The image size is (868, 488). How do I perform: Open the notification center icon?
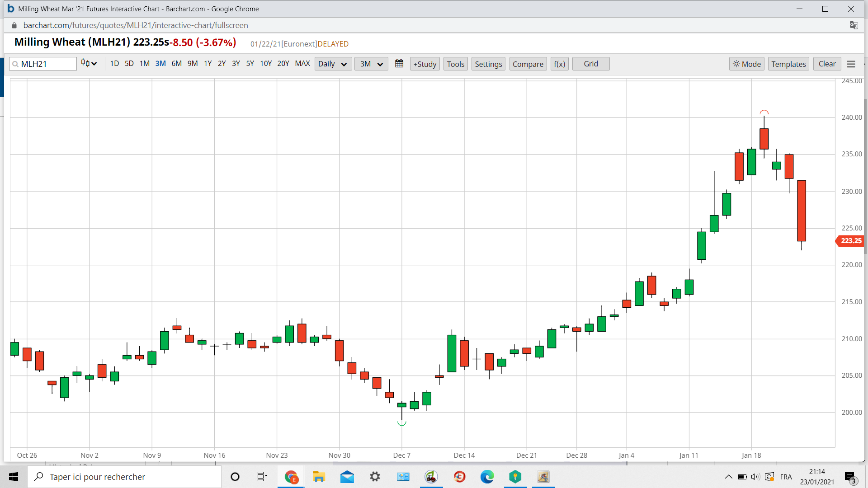[850, 477]
